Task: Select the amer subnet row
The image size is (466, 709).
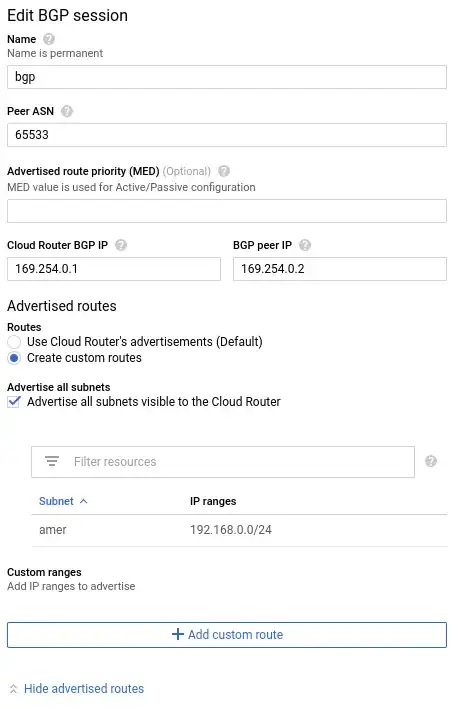Action: 239,530
